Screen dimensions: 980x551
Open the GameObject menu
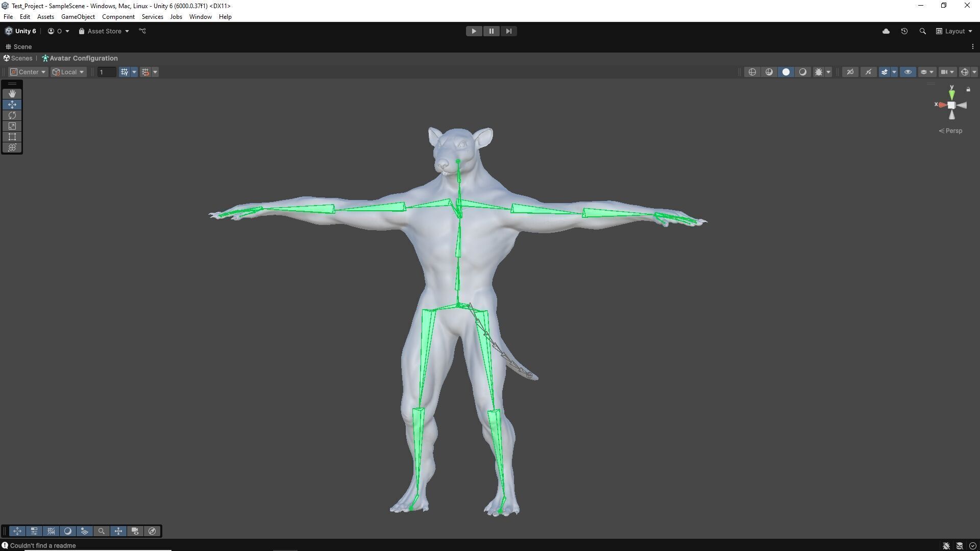78,17
